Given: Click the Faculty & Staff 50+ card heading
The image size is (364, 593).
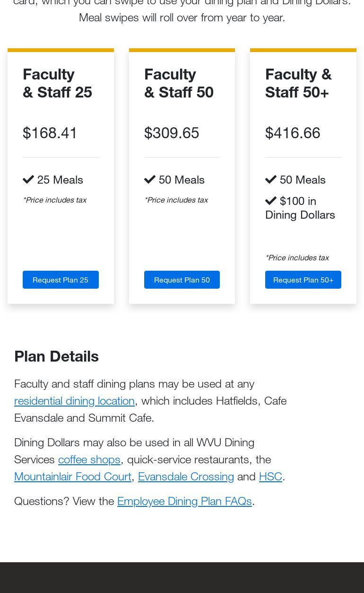Looking at the screenshot, I should (298, 83).
